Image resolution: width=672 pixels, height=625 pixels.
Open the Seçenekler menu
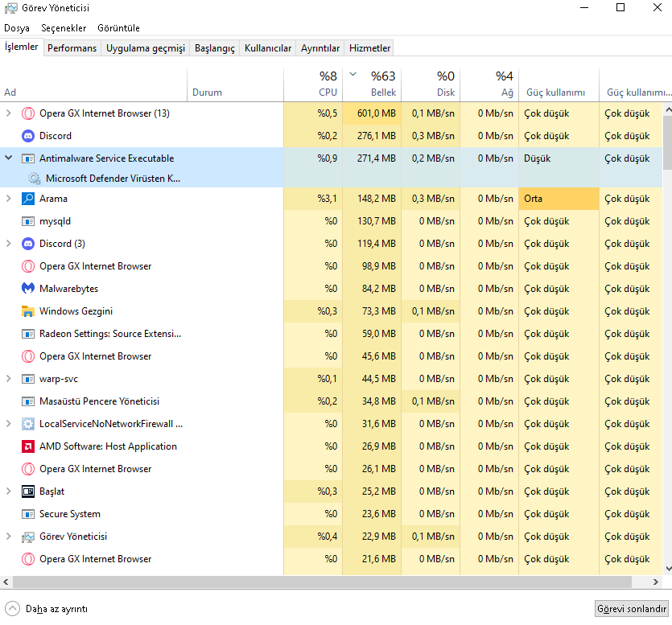point(64,28)
